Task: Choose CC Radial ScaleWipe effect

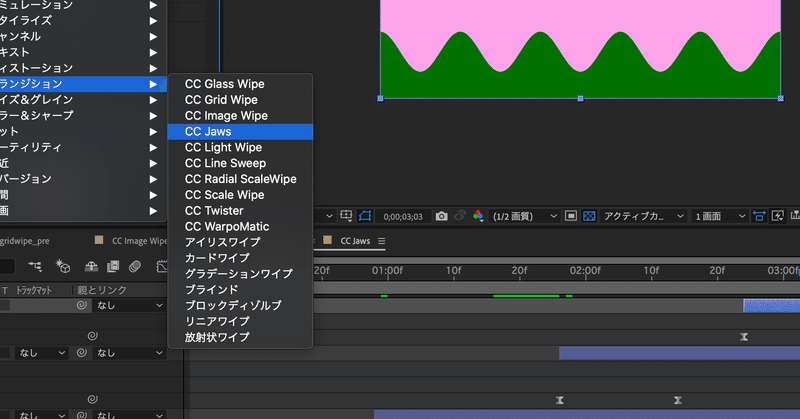Action: tap(240, 179)
